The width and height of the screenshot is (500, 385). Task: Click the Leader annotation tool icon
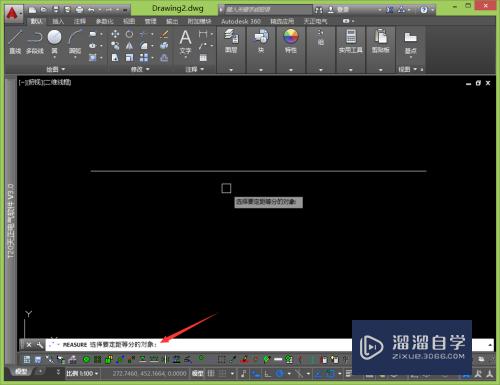[203, 46]
